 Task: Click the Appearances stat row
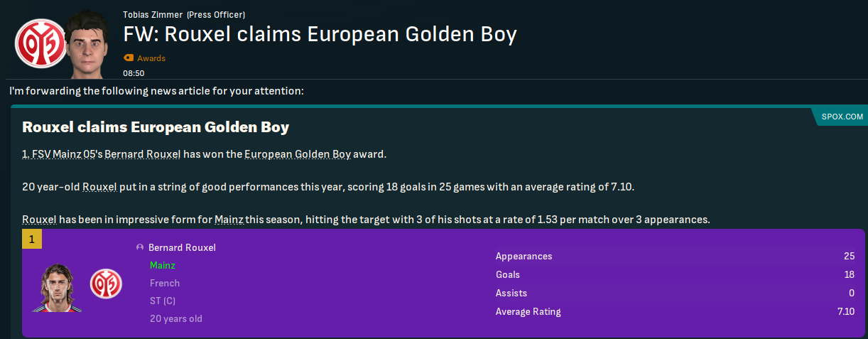[x=675, y=256]
